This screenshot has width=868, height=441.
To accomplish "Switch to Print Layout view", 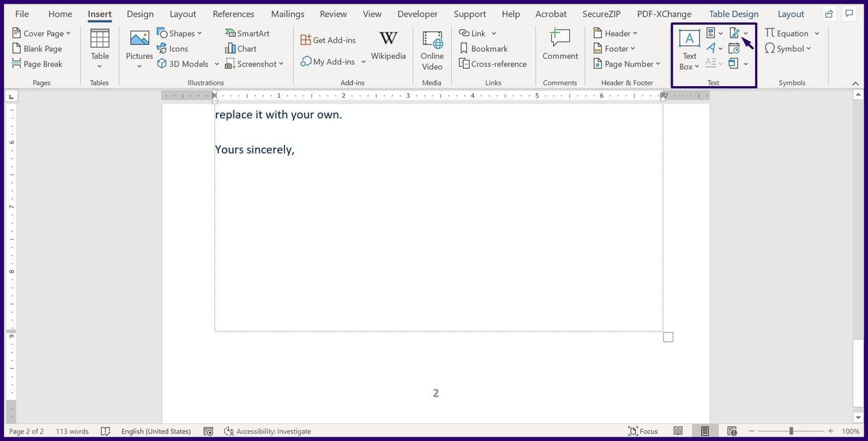I will [x=705, y=431].
